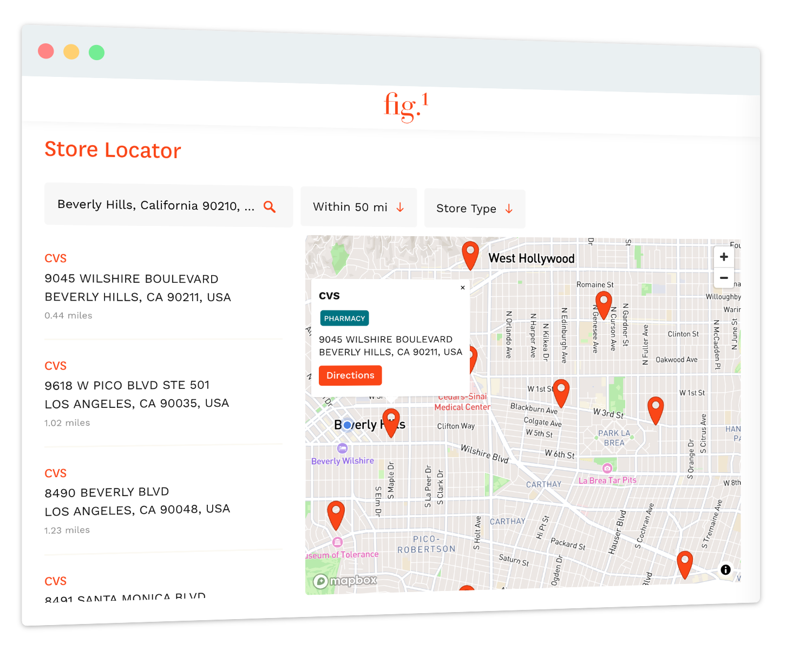The width and height of the screenshot is (812, 650).
Task: Zoom in on the map
Action: (724, 257)
